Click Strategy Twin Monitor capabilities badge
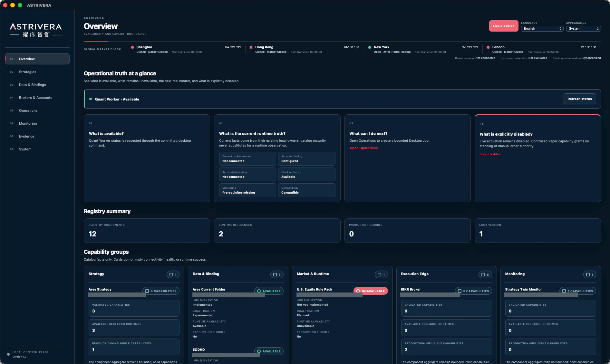 [x=578, y=291]
